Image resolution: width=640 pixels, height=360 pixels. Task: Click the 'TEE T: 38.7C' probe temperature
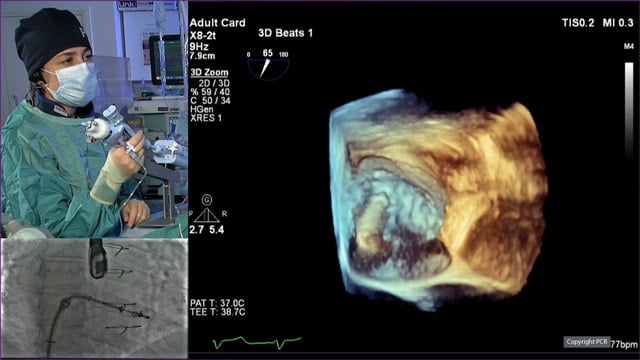218,312
